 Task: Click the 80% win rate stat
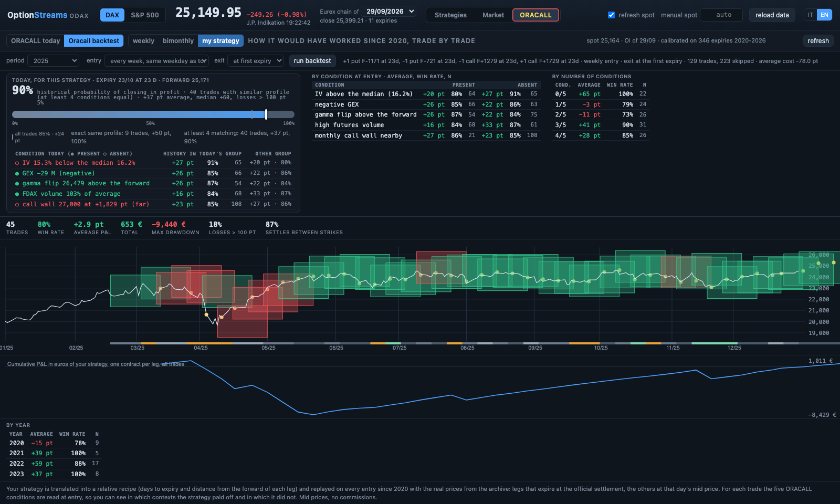coord(50,228)
